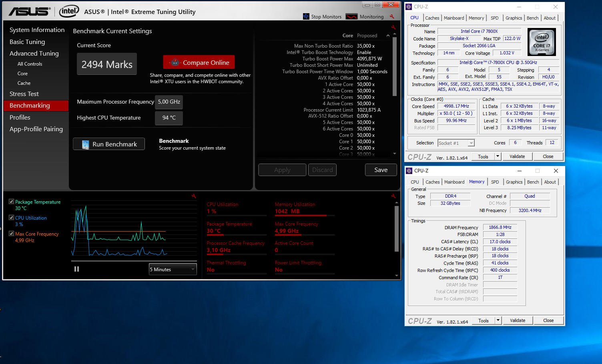Screen dimensions: 602x364
Task: Switch to Graphics tab in lower CPU-Z
Action: [514, 182]
